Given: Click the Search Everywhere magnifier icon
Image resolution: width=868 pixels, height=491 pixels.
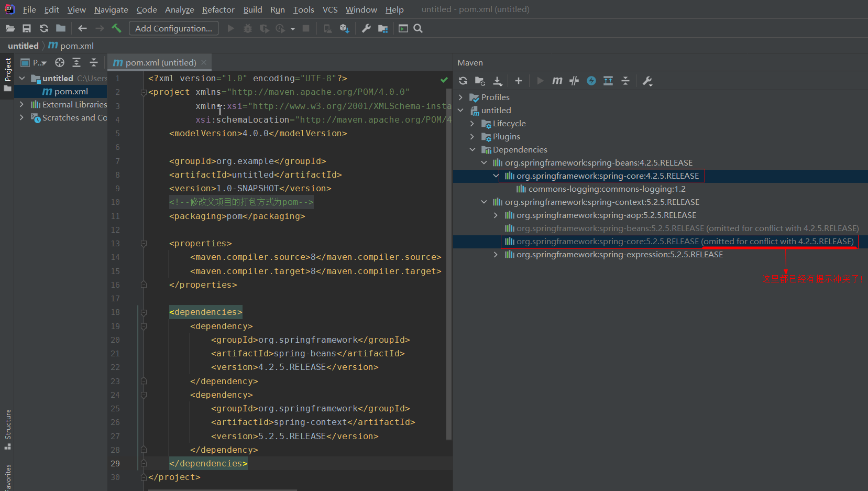Looking at the screenshot, I should coord(418,28).
